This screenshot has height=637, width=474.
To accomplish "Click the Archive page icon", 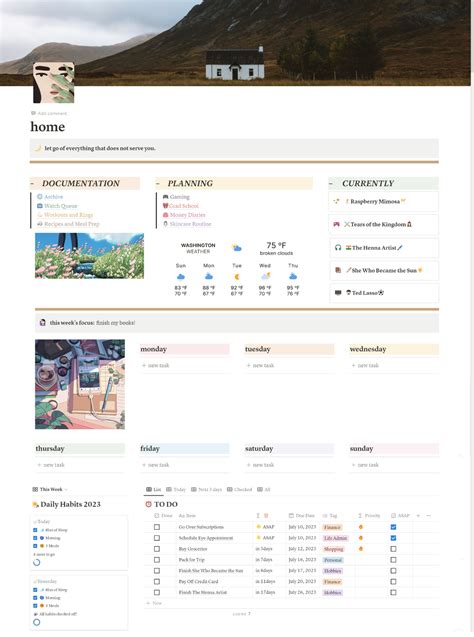I will (x=40, y=197).
